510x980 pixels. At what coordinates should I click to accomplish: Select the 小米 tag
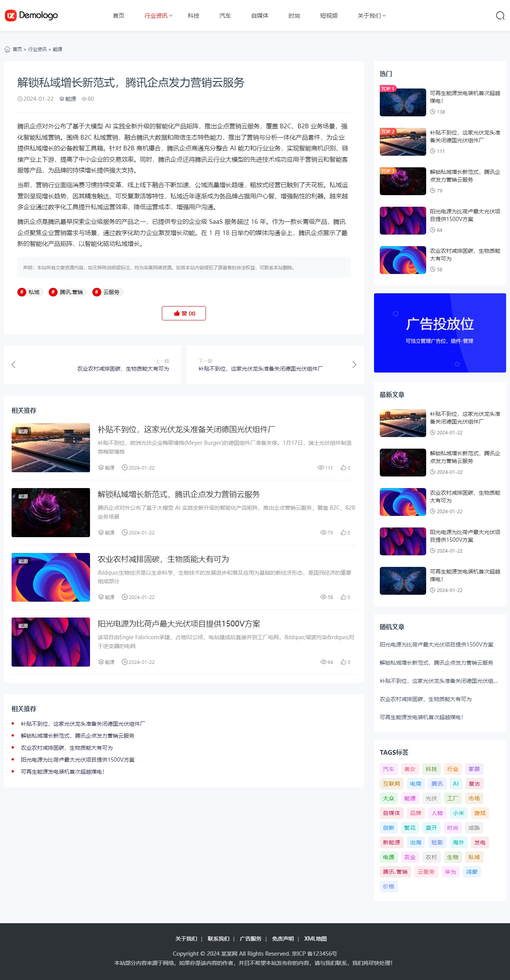click(459, 813)
